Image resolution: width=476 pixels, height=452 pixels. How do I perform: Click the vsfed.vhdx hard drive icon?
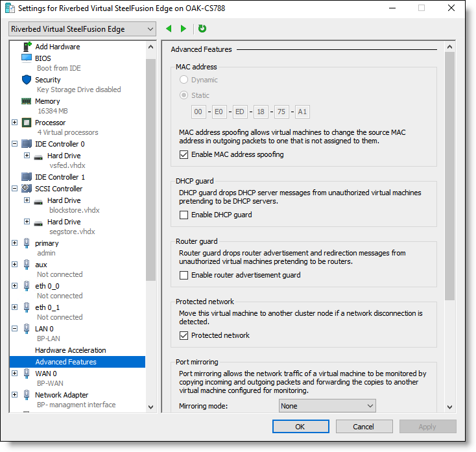click(x=38, y=157)
